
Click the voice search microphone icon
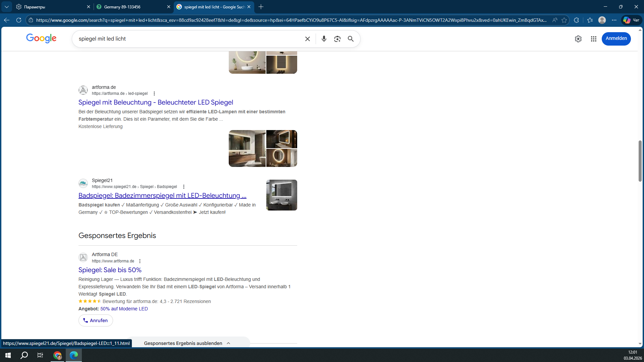[324, 39]
